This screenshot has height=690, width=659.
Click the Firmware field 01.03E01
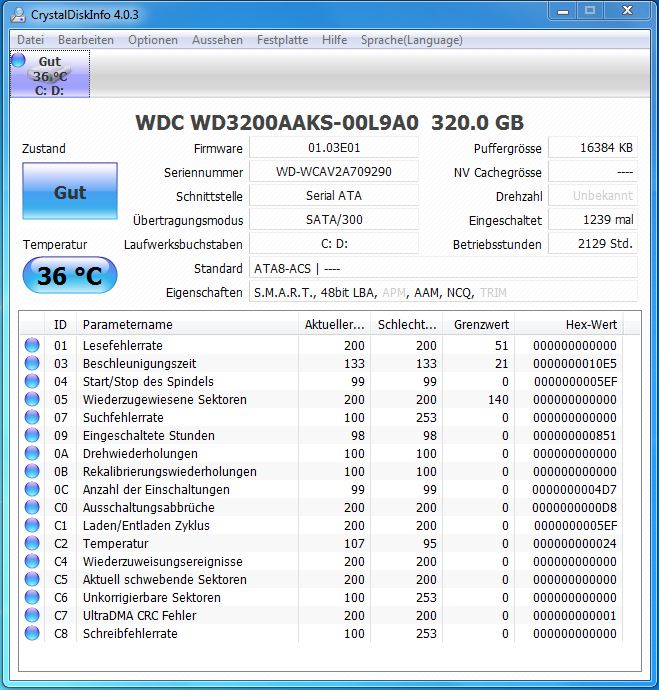click(x=334, y=147)
